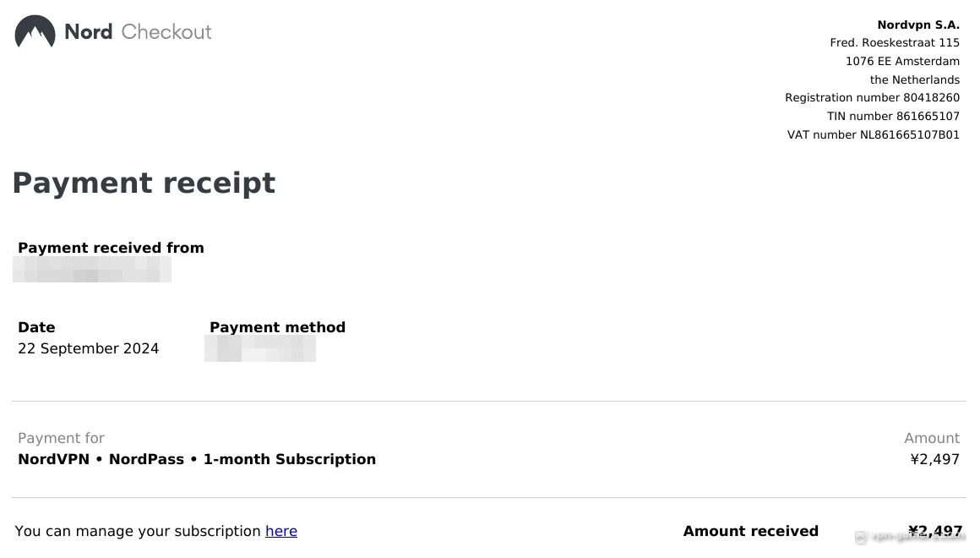Select the 'Payment receipt' heading
This screenshot has width=980, height=558.
(144, 183)
